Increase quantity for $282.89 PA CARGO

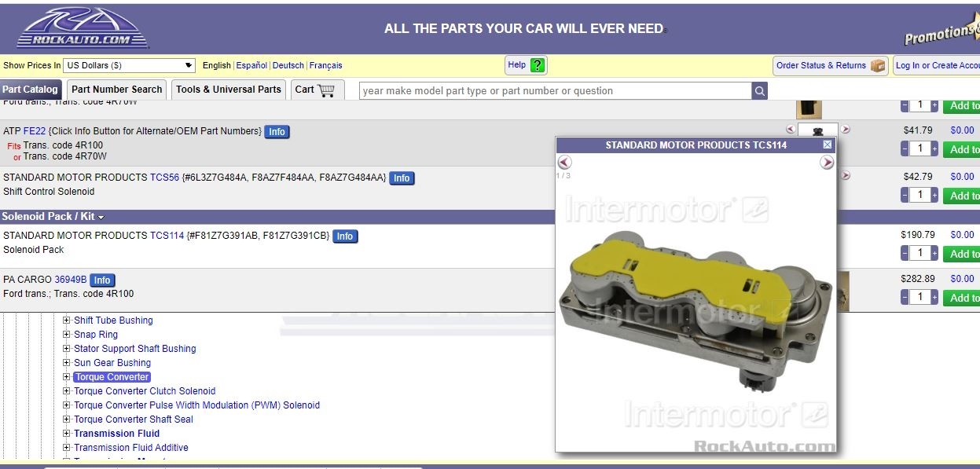(934, 297)
